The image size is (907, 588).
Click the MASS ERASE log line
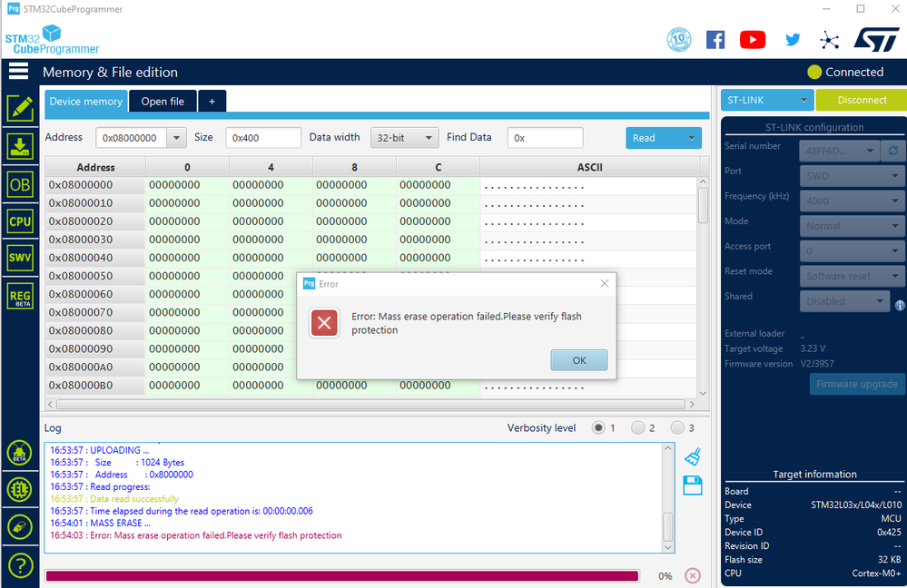(x=100, y=523)
